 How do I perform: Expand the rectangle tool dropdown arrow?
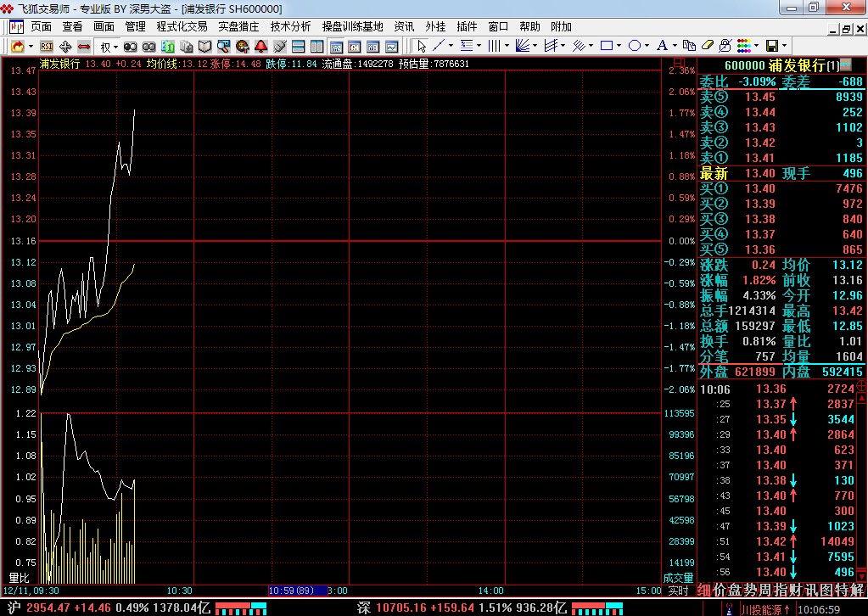(619, 45)
